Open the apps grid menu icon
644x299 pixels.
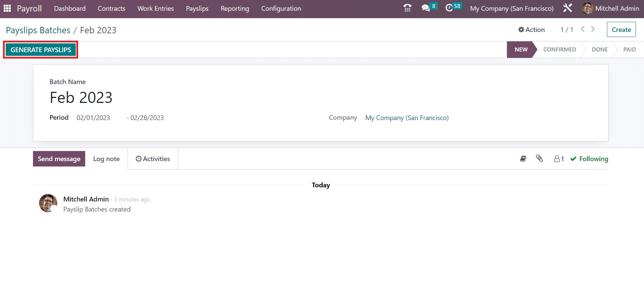pos(7,8)
